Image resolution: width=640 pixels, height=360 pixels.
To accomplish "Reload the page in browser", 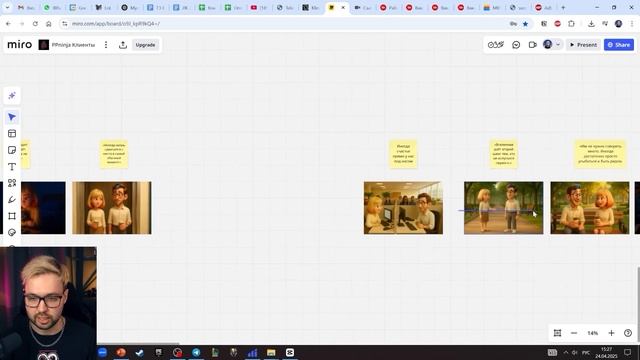I will tap(35, 24).
